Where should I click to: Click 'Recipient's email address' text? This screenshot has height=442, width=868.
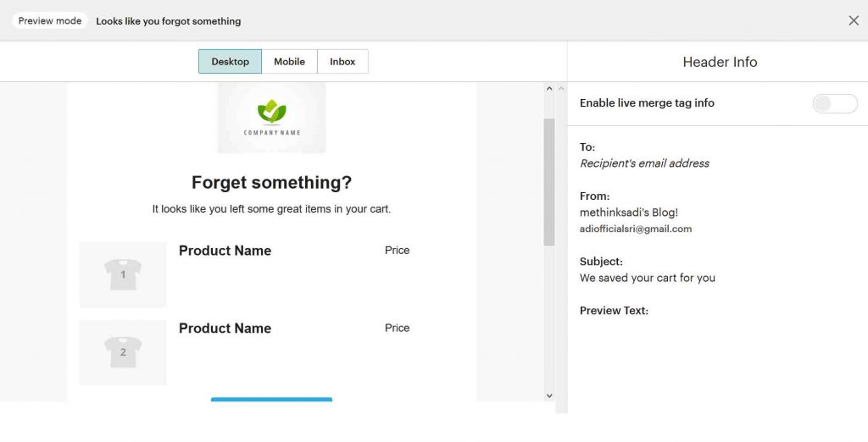click(644, 163)
